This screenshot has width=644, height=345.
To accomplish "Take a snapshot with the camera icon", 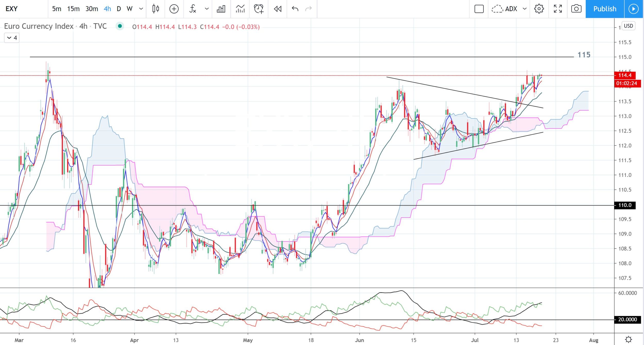I will click(576, 9).
